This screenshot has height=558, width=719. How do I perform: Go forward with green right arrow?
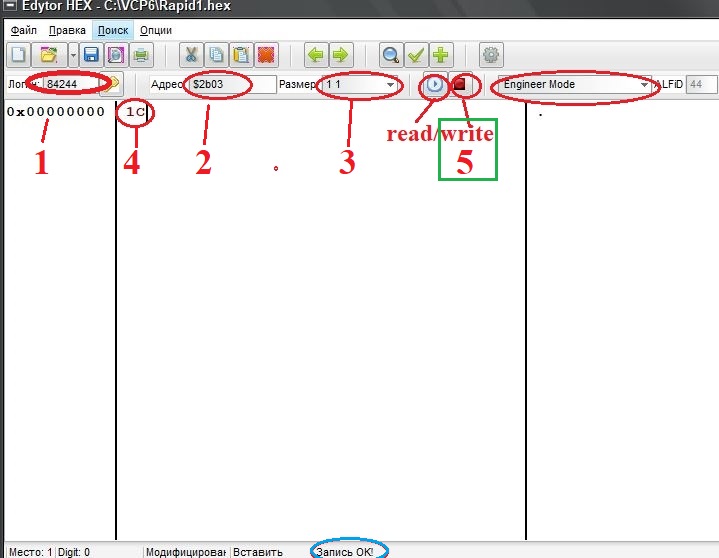point(341,55)
